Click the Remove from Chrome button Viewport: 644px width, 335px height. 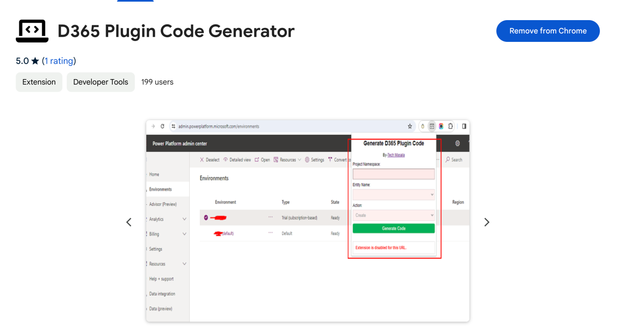click(x=548, y=31)
